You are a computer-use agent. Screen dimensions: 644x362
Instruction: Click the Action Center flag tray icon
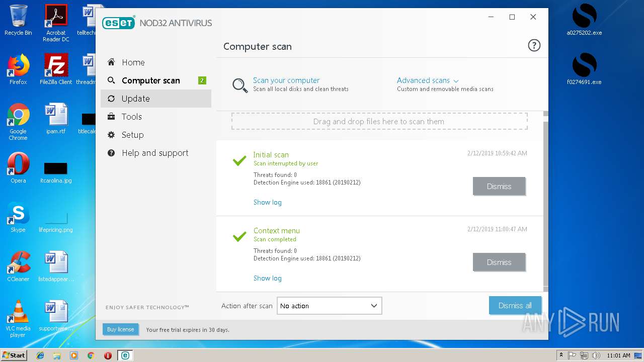point(572,355)
